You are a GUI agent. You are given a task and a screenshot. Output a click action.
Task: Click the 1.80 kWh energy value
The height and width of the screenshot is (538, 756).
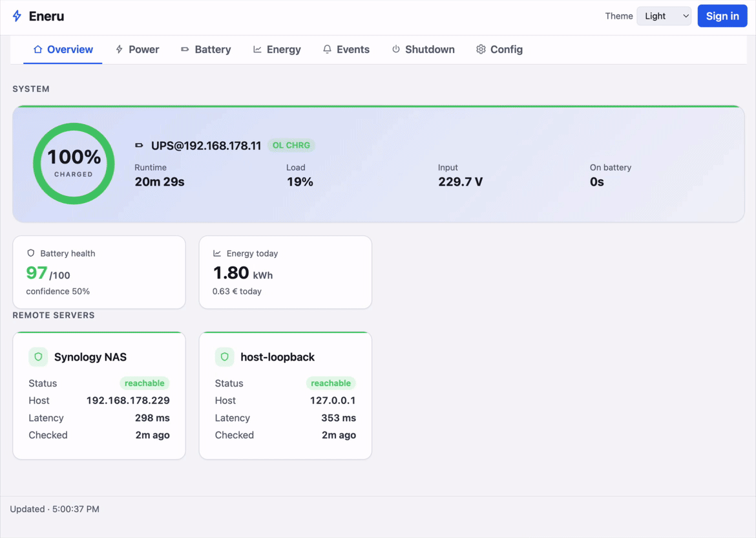(x=242, y=273)
